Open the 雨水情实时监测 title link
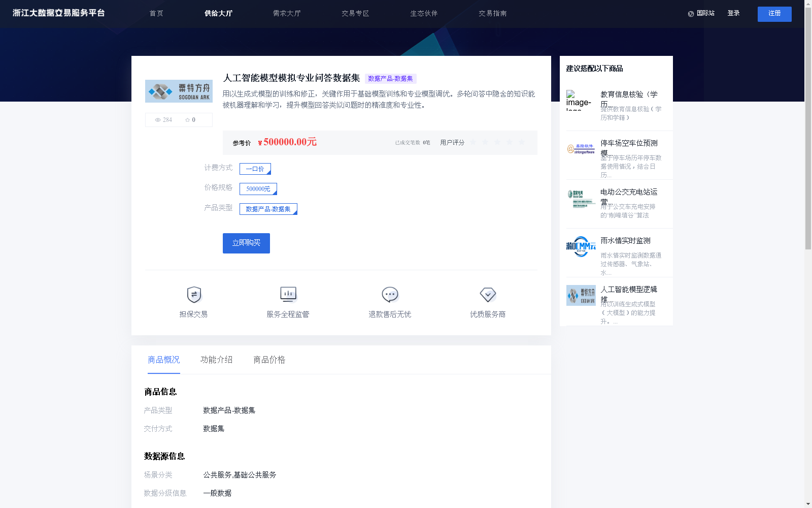Image resolution: width=812 pixels, height=508 pixels. click(x=625, y=241)
